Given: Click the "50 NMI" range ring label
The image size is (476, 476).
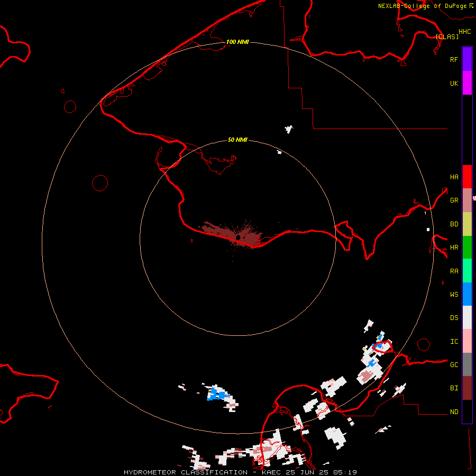Looking at the screenshot, I should click(x=237, y=140).
